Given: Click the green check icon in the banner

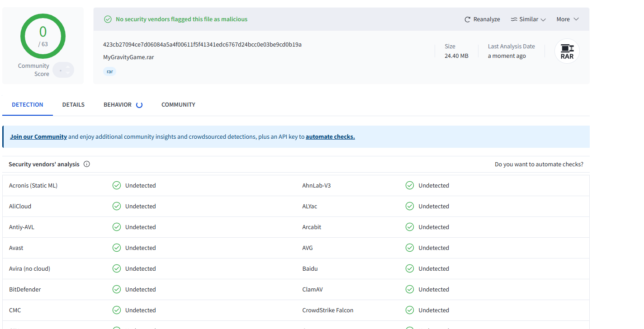Looking at the screenshot, I should click(108, 19).
